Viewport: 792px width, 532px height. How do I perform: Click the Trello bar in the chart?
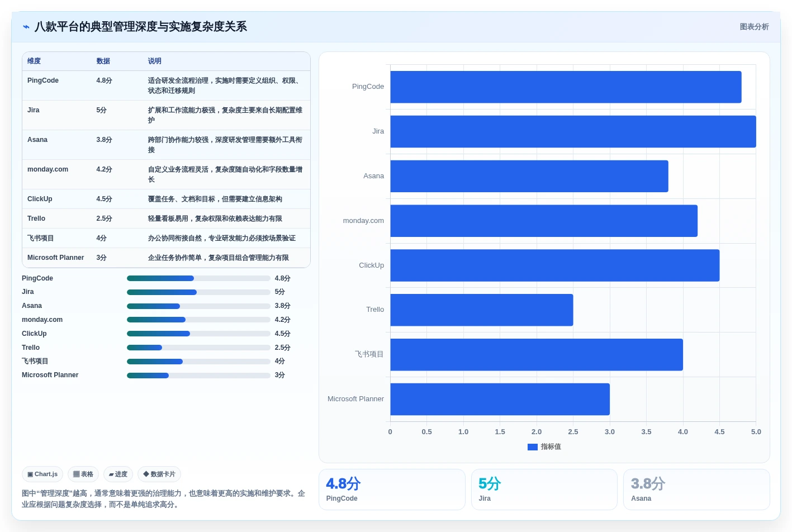(482, 310)
